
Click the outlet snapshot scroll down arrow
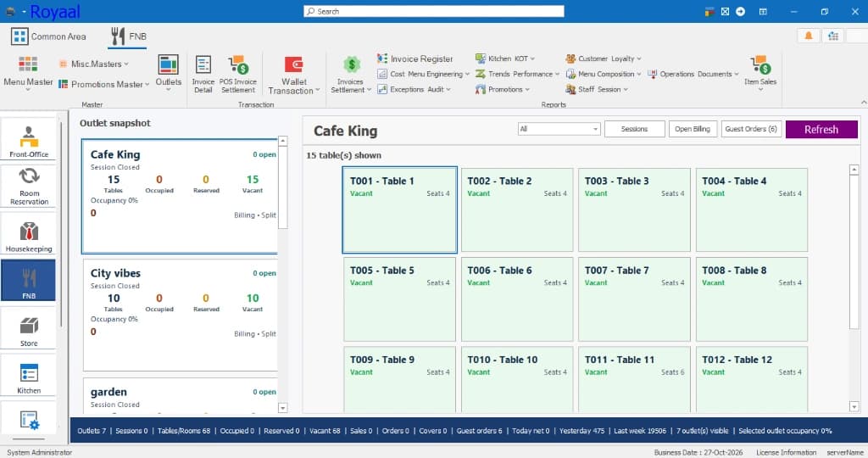point(282,408)
